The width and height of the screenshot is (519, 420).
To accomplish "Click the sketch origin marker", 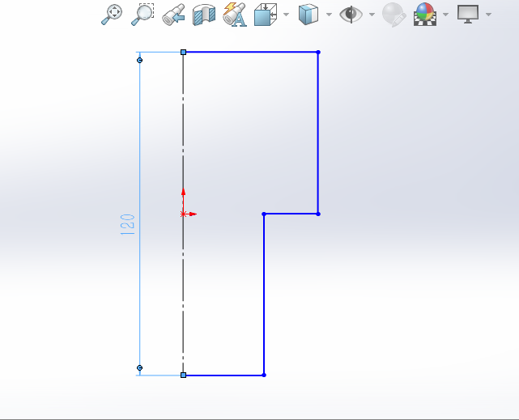I will [183, 214].
